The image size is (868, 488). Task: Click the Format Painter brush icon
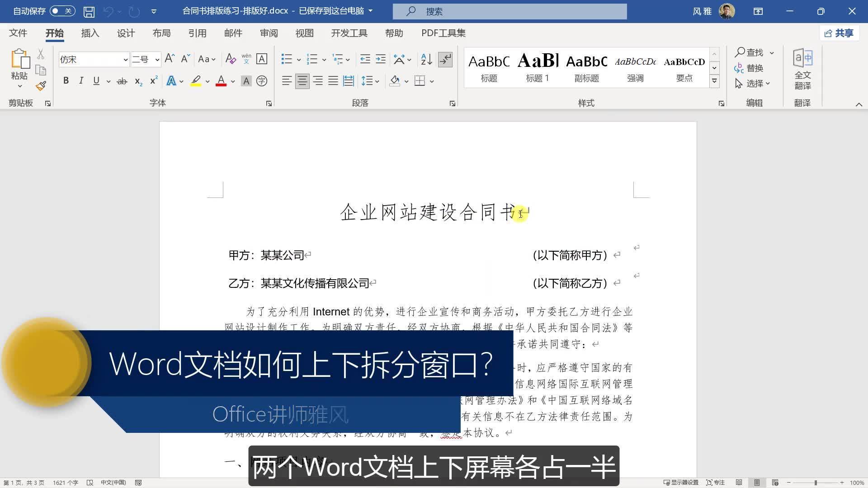(41, 86)
